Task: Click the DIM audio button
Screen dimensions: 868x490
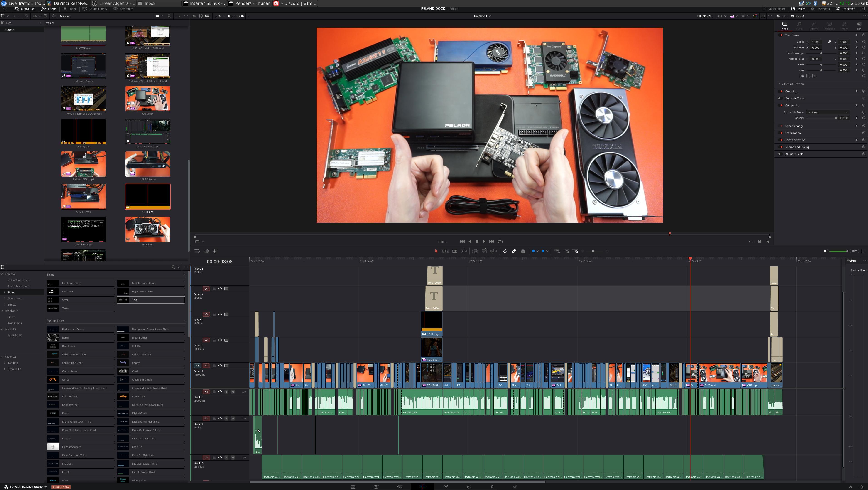Action: [x=855, y=251]
